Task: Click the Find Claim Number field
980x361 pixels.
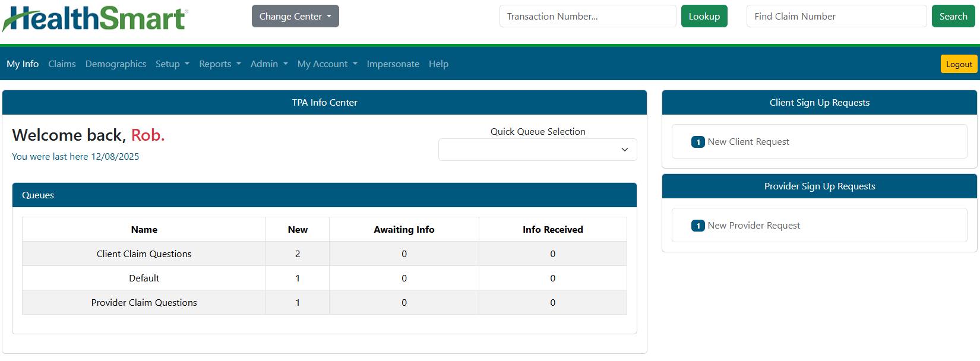Action: click(x=836, y=17)
